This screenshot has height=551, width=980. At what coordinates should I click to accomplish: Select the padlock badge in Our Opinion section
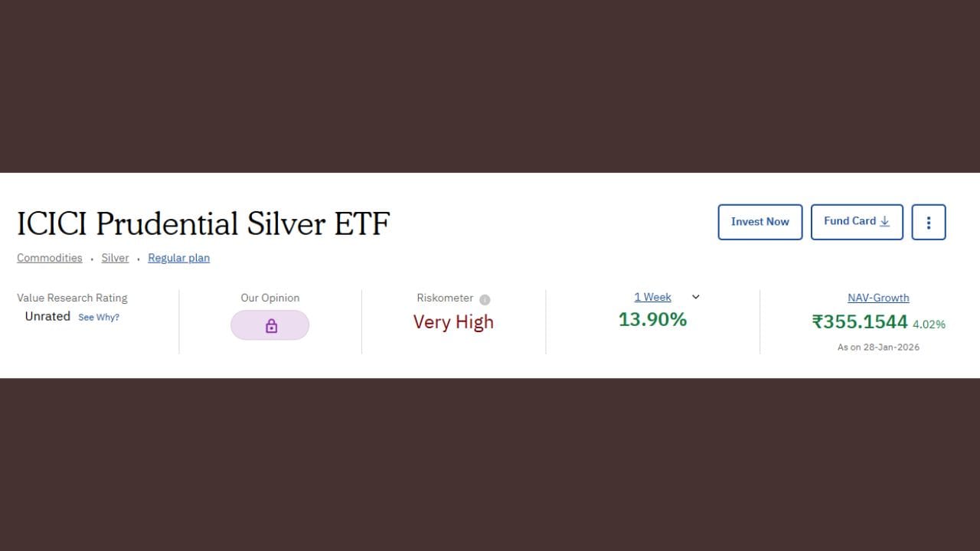tap(270, 324)
